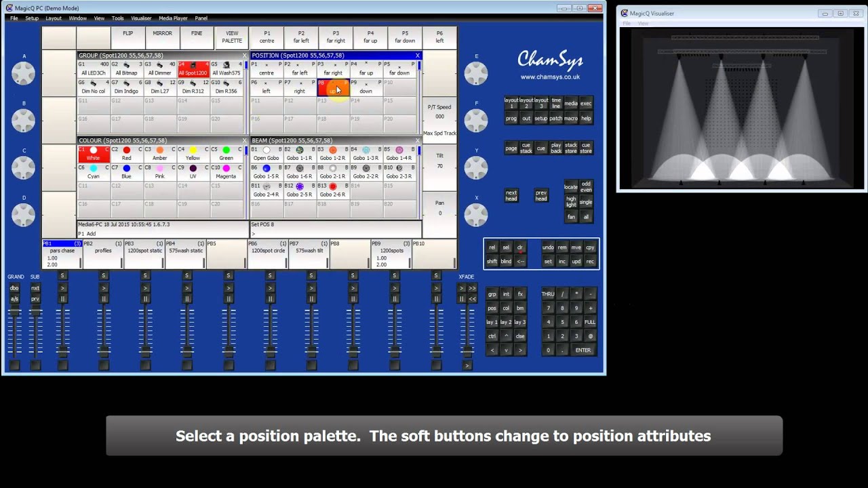868x488 pixels.
Task: Close the BEAM window with its X
Action: (x=417, y=141)
